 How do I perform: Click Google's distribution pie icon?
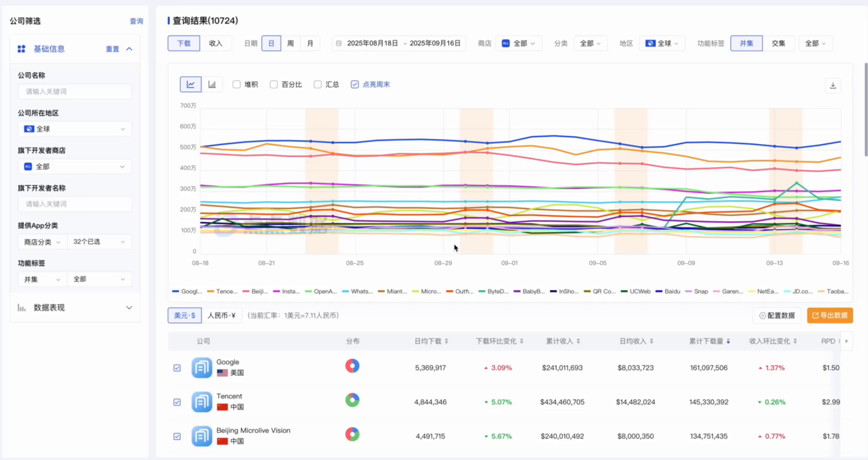[x=352, y=366]
